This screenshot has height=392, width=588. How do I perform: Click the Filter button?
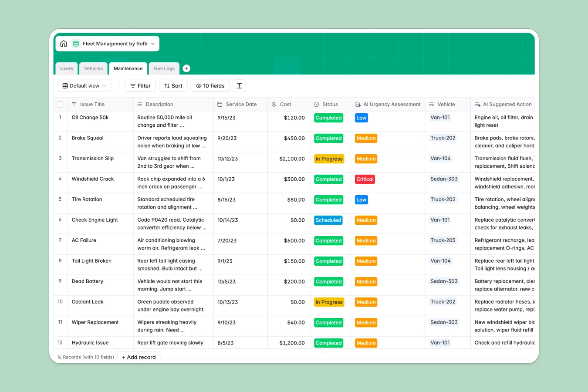click(140, 86)
